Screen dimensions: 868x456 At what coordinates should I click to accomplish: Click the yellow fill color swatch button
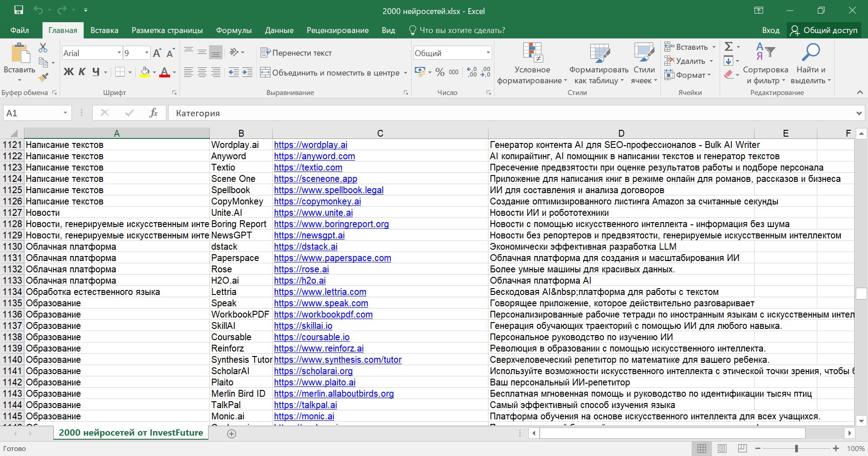[145, 72]
